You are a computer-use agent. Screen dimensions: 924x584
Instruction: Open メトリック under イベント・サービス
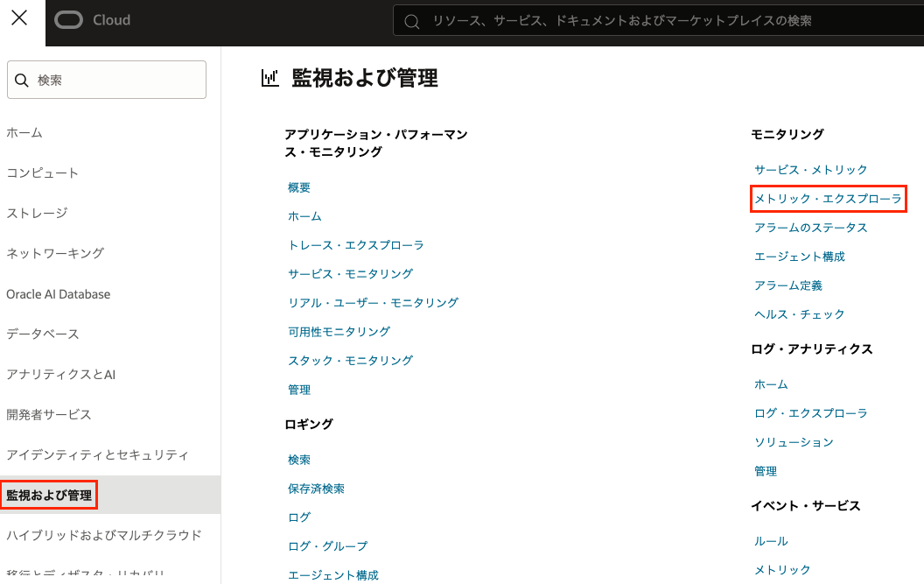pos(782,570)
